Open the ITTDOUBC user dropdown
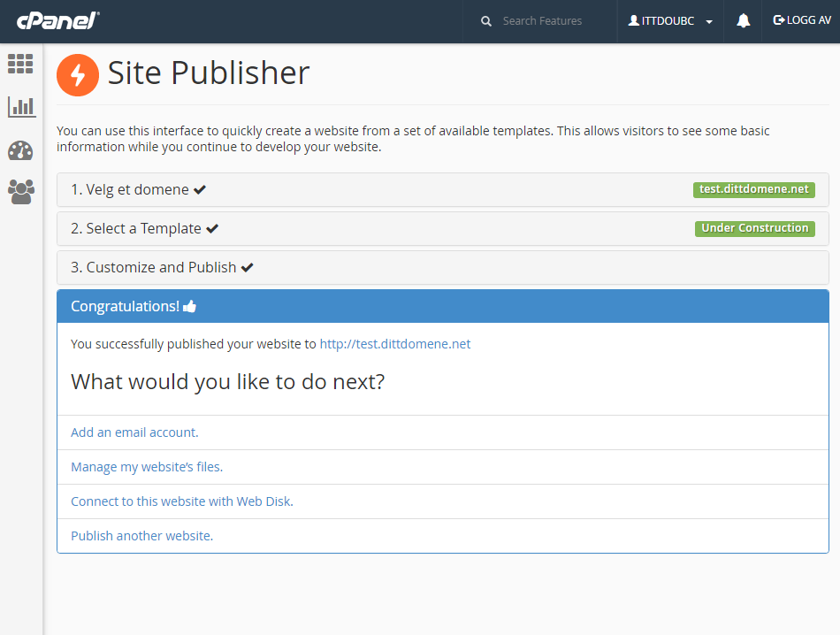Screen dimensions: 840x635 click(x=670, y=21)
